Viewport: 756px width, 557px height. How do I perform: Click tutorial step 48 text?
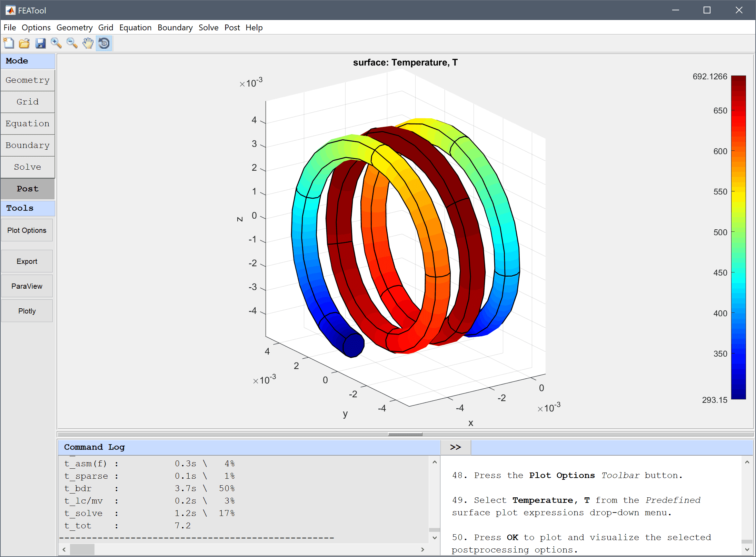[567, 475]
